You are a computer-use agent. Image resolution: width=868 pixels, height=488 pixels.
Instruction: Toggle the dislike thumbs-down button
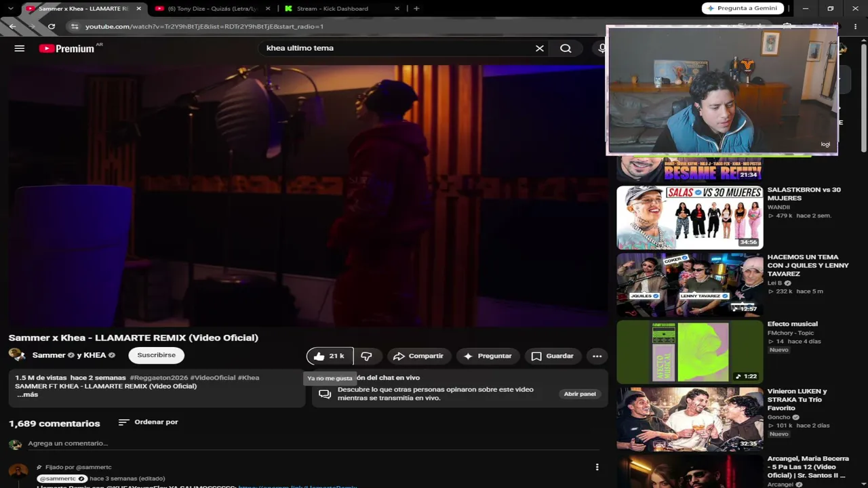tap(366, 356)
